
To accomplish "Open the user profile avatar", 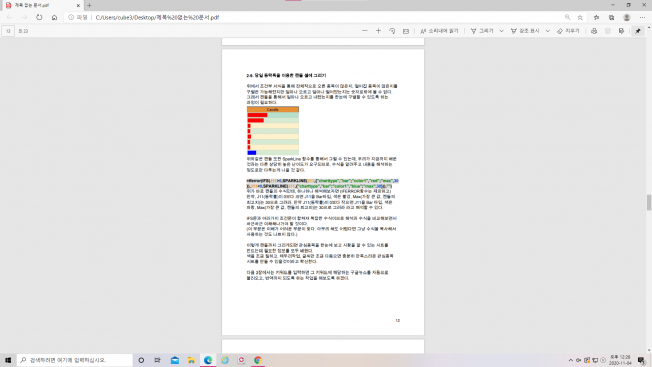I will [627, 17].
